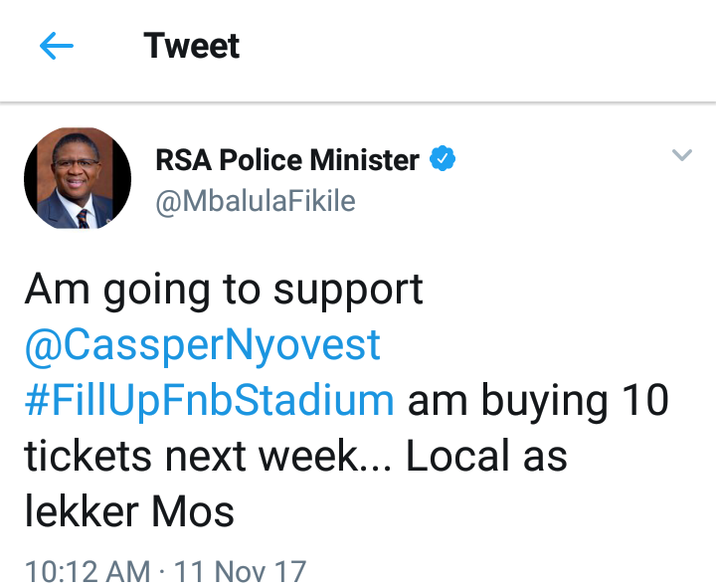Tap empty header area right of Tweet

point(475,46)
